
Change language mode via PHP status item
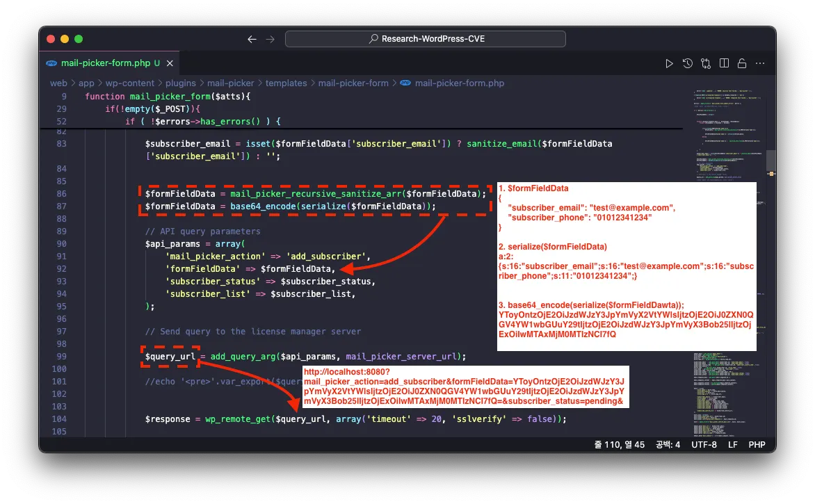[757, 445]
